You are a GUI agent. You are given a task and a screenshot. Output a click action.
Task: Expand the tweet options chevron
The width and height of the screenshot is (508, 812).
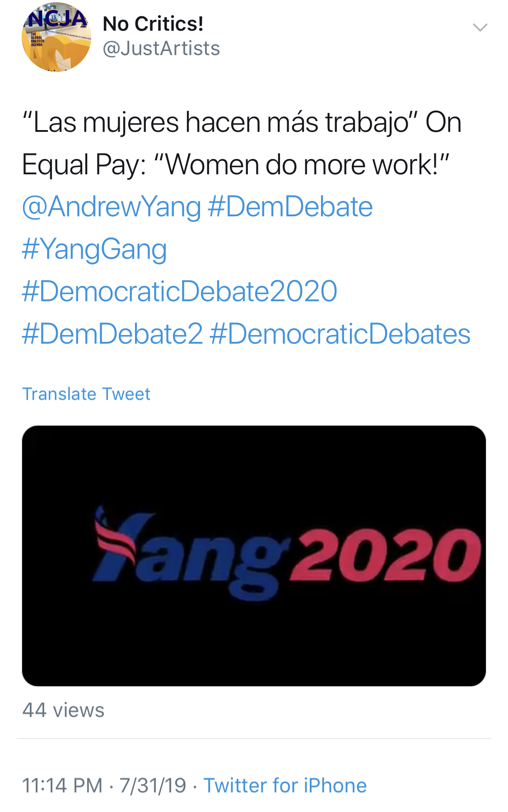point(480,28)
